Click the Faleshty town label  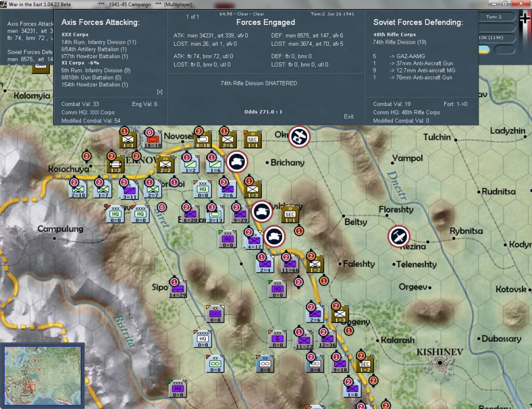coord(358,263)
